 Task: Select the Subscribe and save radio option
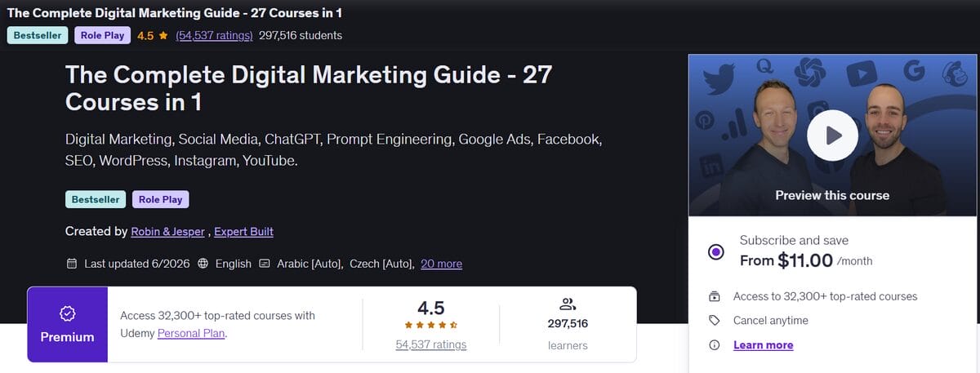[x=716, y=251]
